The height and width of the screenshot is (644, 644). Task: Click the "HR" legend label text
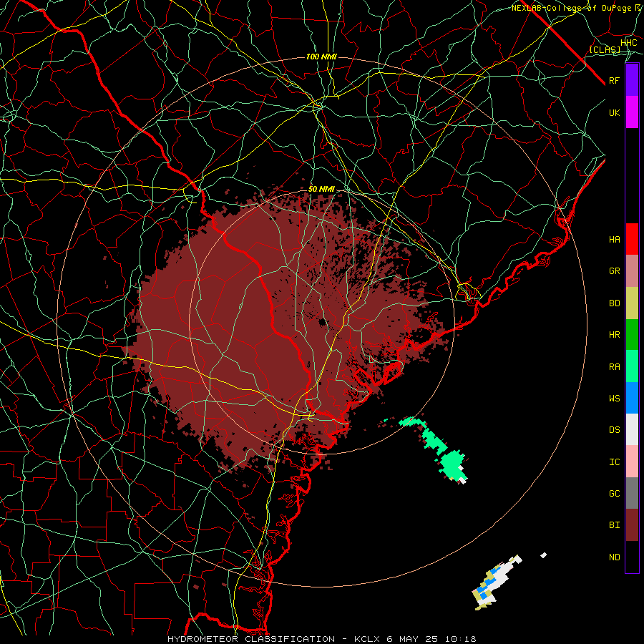(x=614, y=335)
